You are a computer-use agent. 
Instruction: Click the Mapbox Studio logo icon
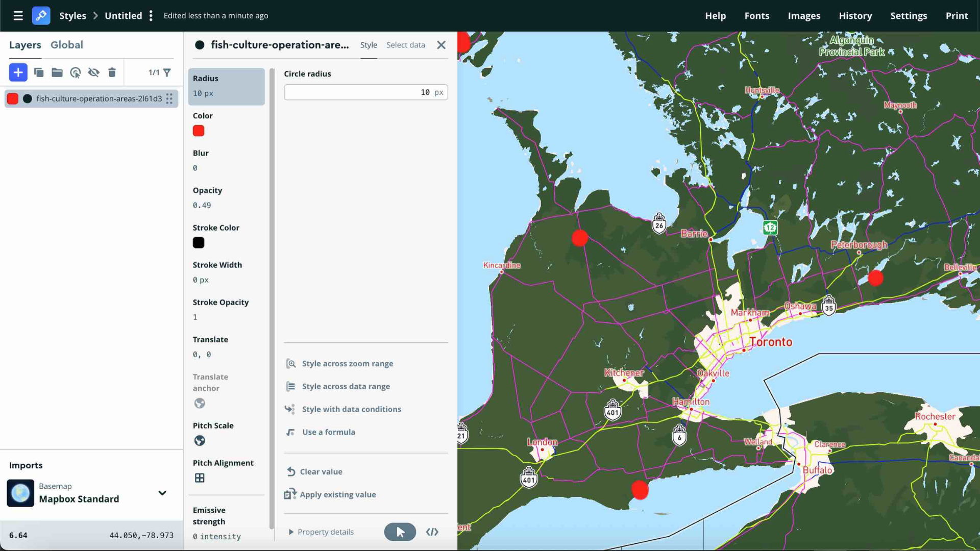[x=41, y=15]
